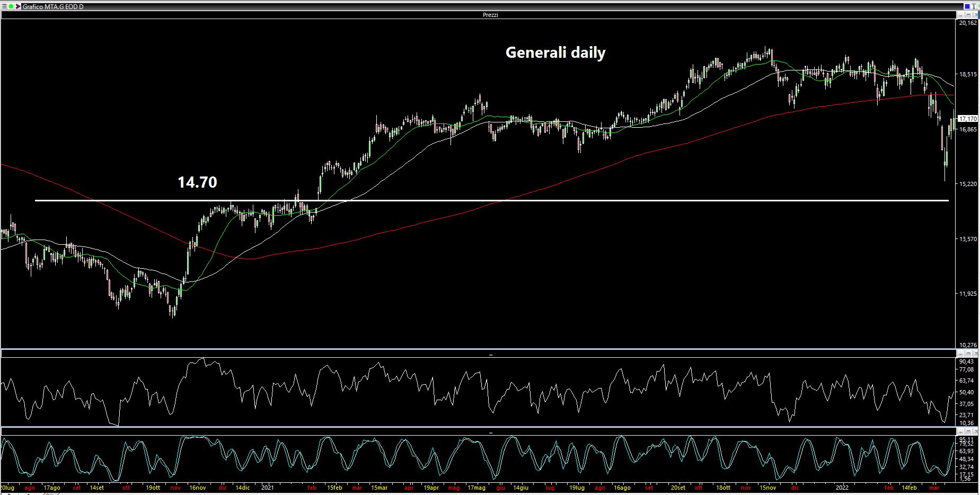Viewport: 980px width, 495px height.
Task: Click the 20set date label on time axis
Action: point(678,488)
